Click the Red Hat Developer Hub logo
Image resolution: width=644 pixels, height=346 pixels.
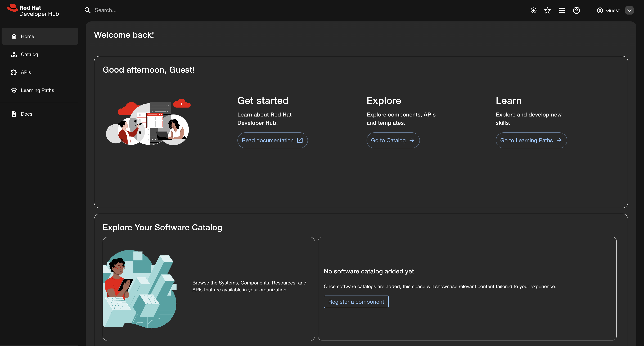click(x=33, y=11)
